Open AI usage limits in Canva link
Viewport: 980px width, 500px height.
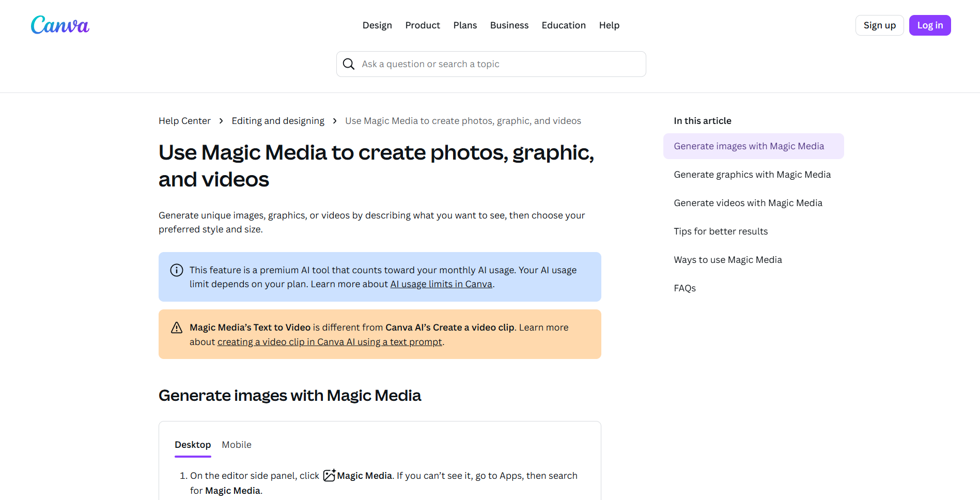click(x=441, y=284)
